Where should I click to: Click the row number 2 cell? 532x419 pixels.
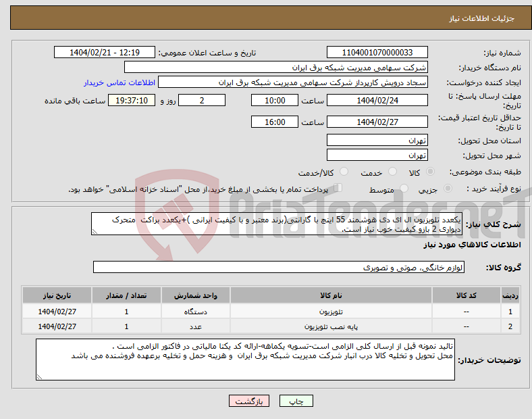tap(510, 326)
